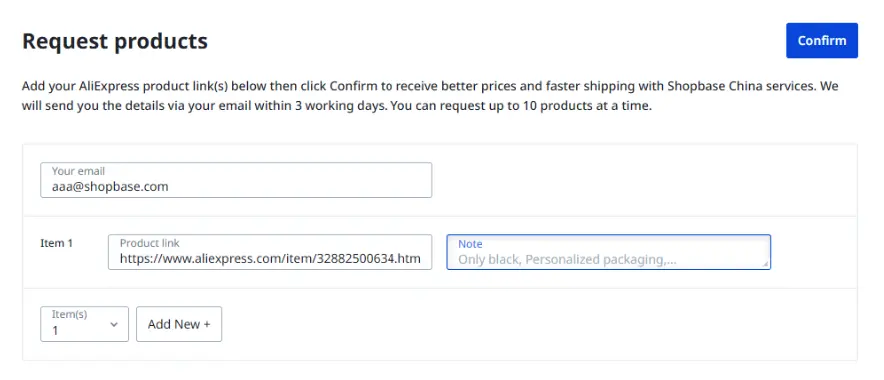Viewport: 884px width, 380px height.
Task: Click the blue Confirm button
Action: click(x=821, y=41)
